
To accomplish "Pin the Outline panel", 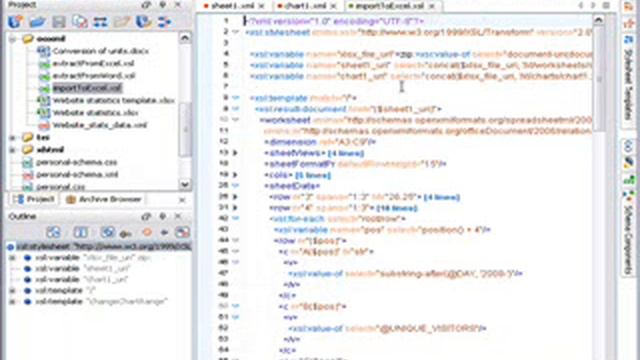I will pos(162,216).
